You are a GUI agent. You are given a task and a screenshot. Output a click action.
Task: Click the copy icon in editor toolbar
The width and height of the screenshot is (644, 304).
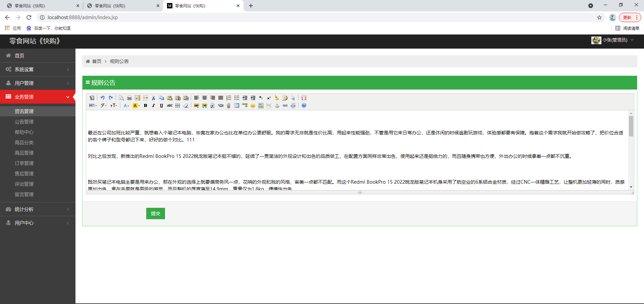pos(162,98)
